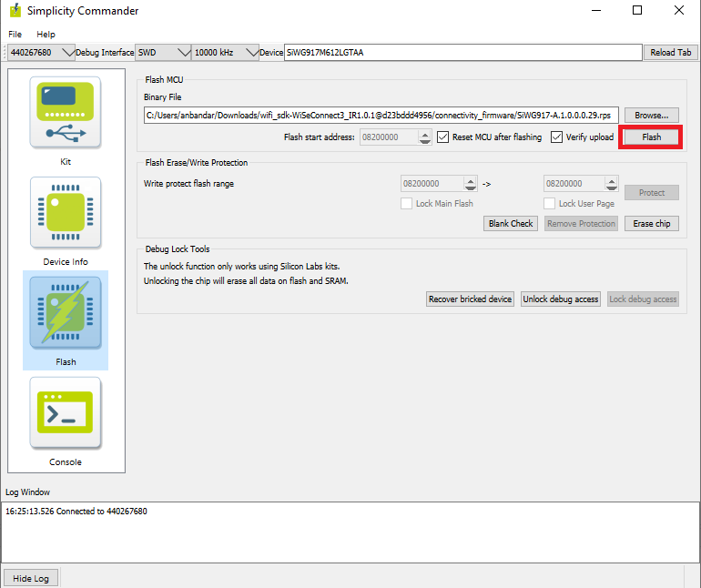Click Recover bricked device

[471, 299]
